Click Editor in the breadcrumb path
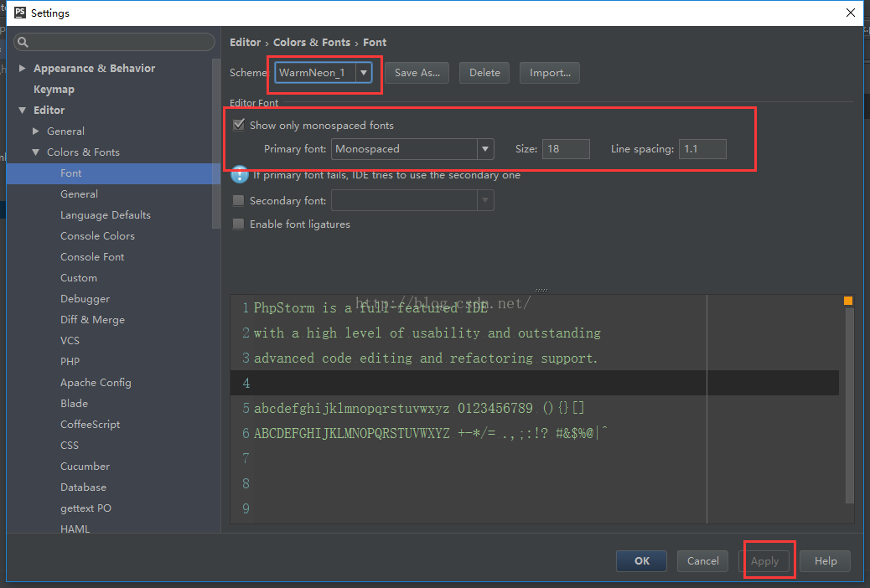The width and height of the screenshot is (870, 588). (246, 42)
